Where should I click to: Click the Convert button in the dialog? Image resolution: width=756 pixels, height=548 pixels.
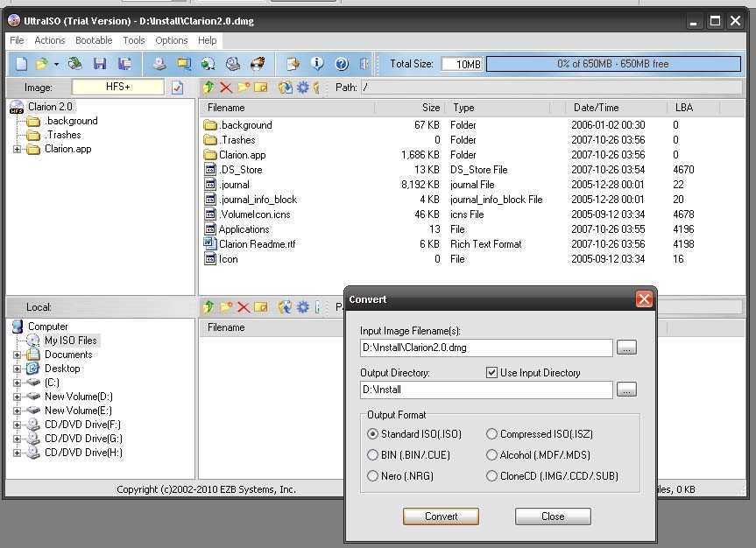441,516
